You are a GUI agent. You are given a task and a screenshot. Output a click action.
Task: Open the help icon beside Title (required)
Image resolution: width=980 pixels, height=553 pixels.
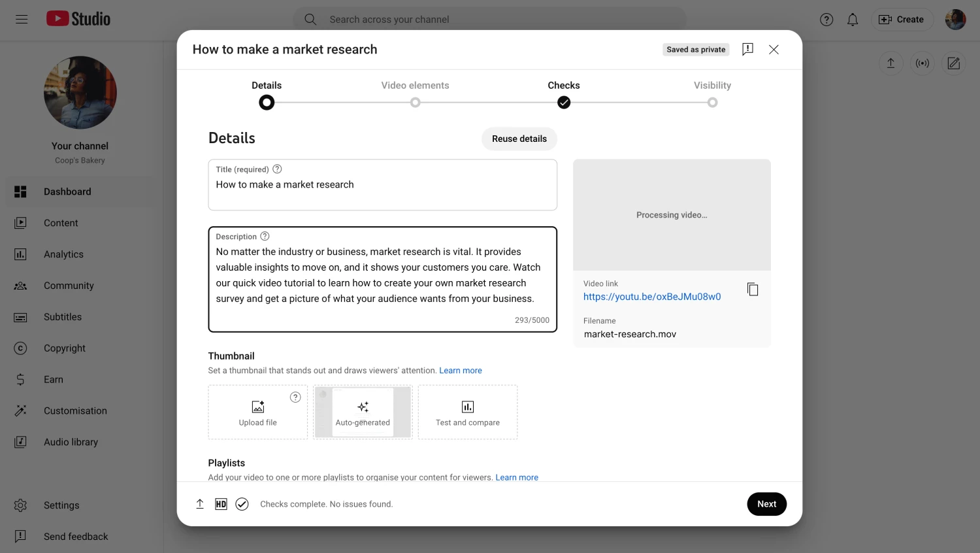point(277,169)
